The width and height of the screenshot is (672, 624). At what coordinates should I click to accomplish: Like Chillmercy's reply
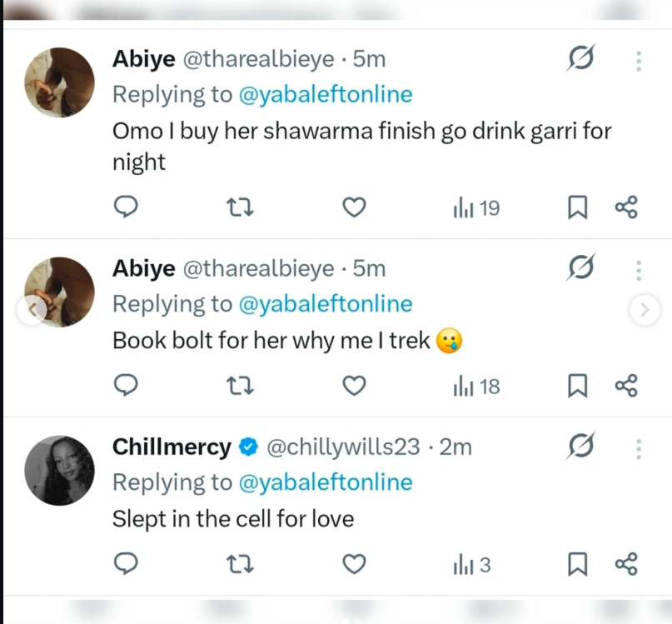pos(353,563)
